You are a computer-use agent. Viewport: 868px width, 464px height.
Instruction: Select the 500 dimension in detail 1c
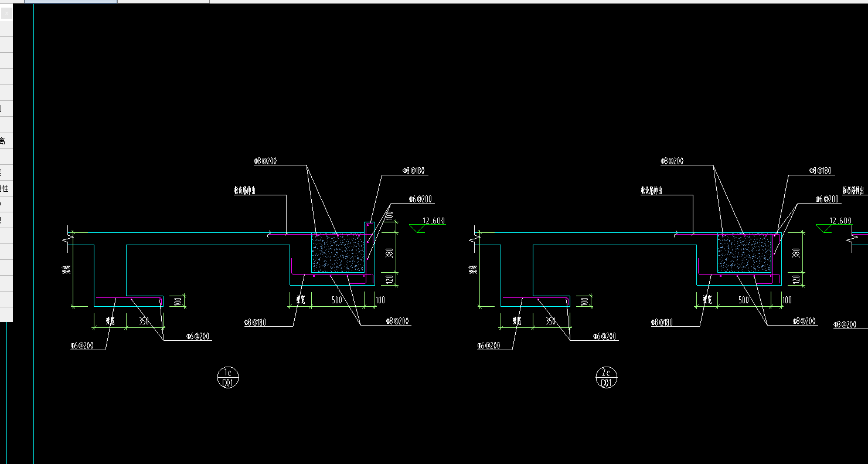(337, 300)
